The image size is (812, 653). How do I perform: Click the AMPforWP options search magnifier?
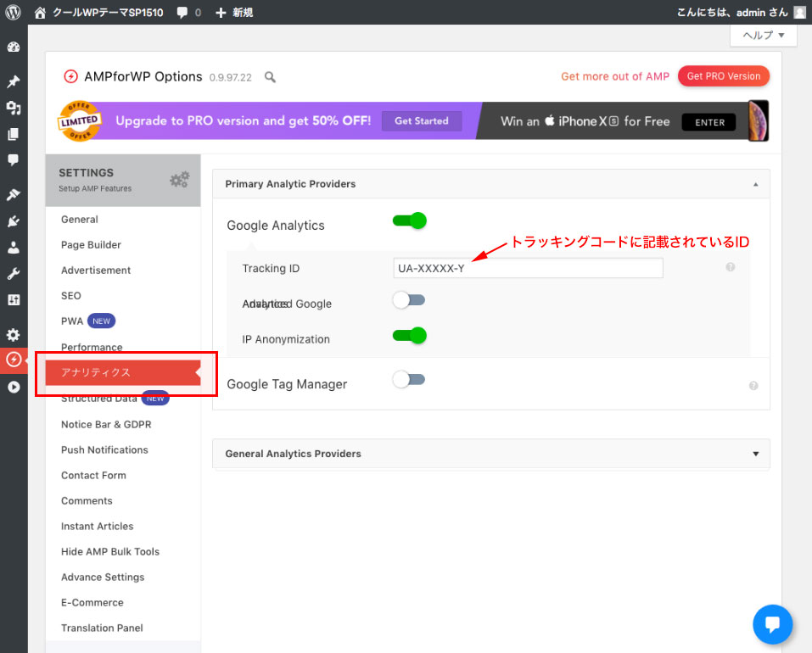(270, 77)
